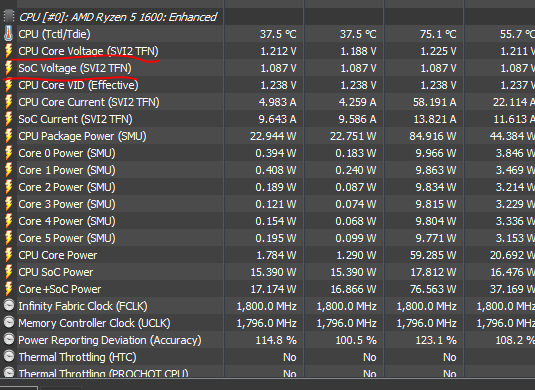
Task: Click the 9.966 W Core 0 maximum value
Action: [436, 153]
